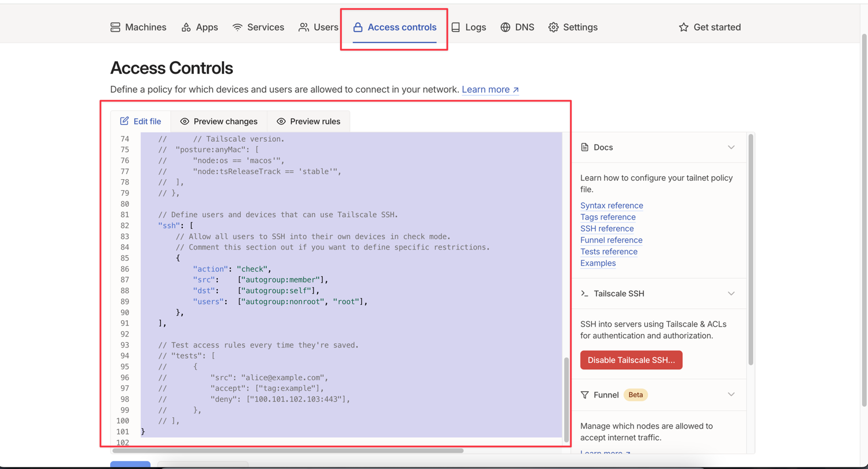
Task: Open the SSH reference link
Action: pyautogui.click(x=607, y=229)
